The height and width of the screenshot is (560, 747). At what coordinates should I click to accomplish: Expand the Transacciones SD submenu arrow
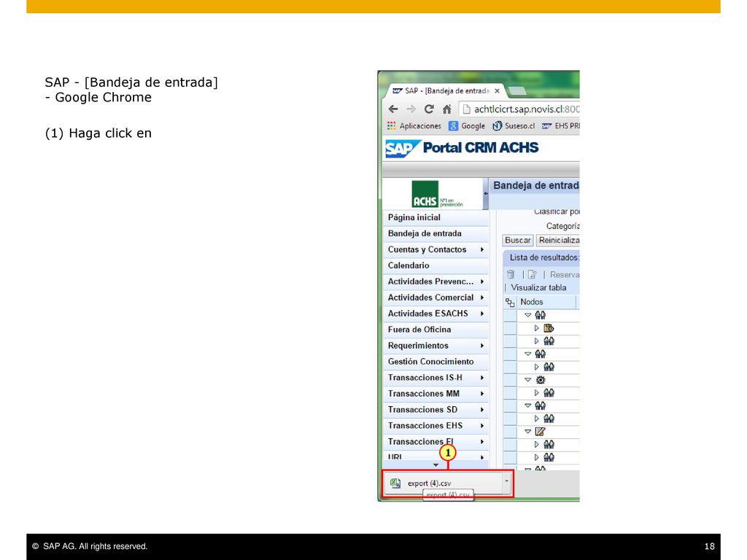[482, 410]
